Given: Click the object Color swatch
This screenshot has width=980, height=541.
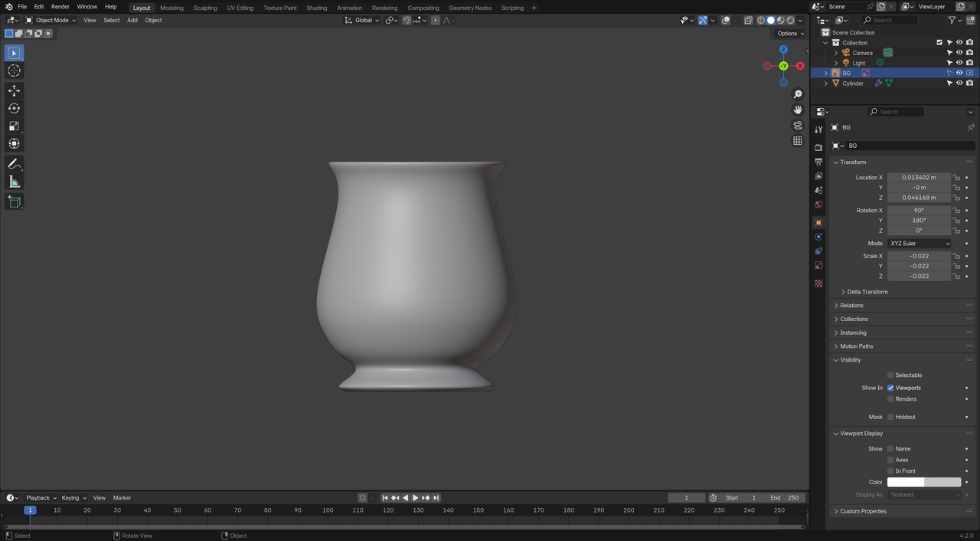Looking at the screenshot, I should click(924, 483).
